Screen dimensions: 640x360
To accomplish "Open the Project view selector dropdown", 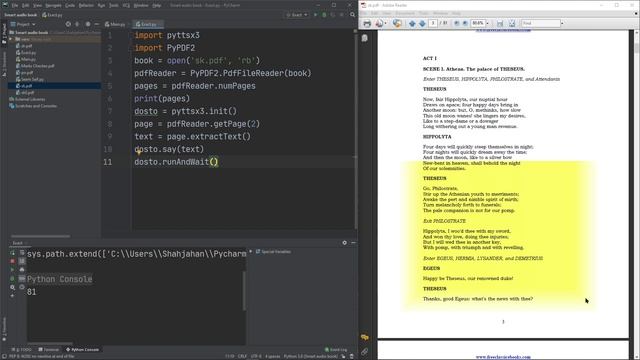I will 23,24.
